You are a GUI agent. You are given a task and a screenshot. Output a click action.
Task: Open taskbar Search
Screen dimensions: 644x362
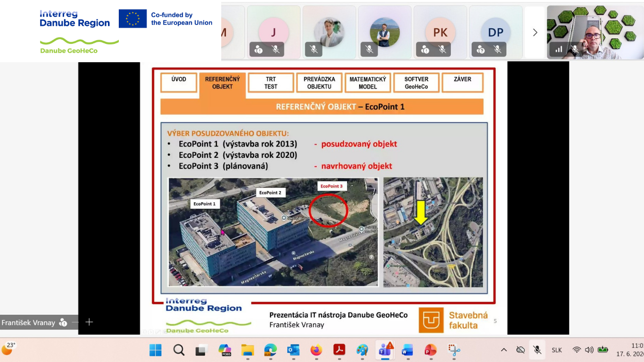[x=179, y=350]
